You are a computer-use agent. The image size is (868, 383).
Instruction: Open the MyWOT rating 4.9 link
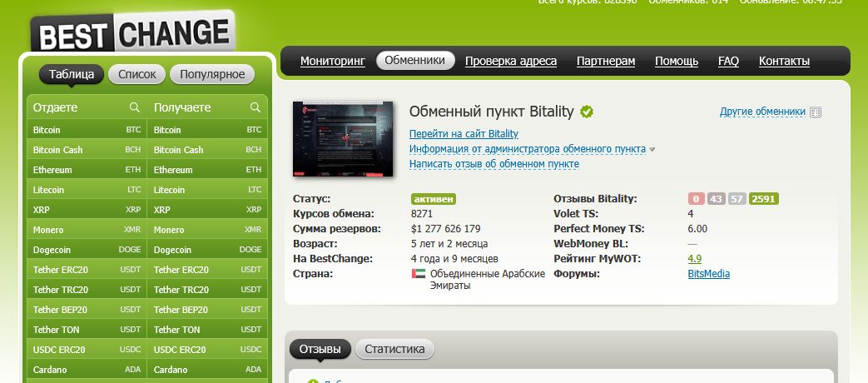click(x=695, y=258)
